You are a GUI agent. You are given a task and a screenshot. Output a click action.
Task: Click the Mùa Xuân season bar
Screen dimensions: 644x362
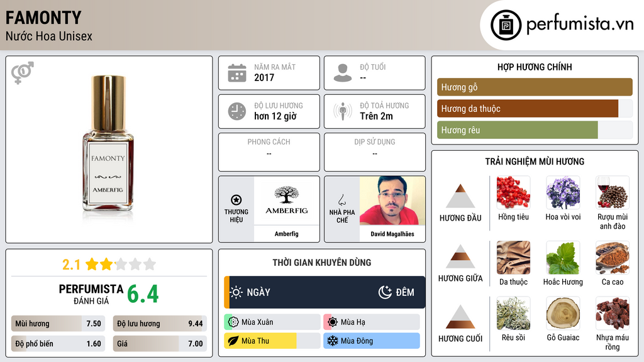(x=272, y=322)
